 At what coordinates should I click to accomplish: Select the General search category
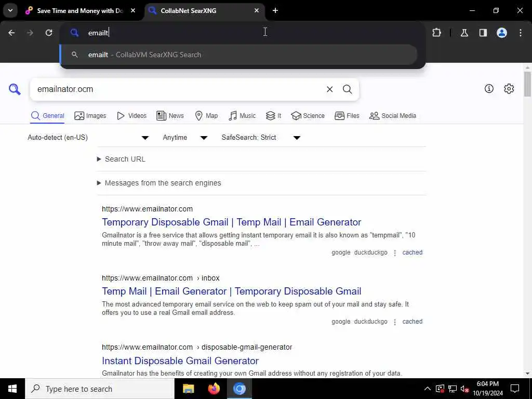point(47,116)
